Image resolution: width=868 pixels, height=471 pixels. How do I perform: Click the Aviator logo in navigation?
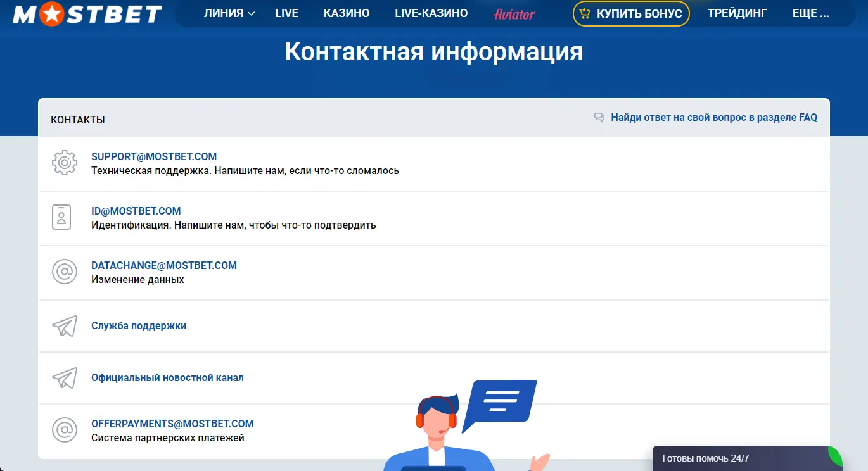pyautogui.click(x=514, y=14)
